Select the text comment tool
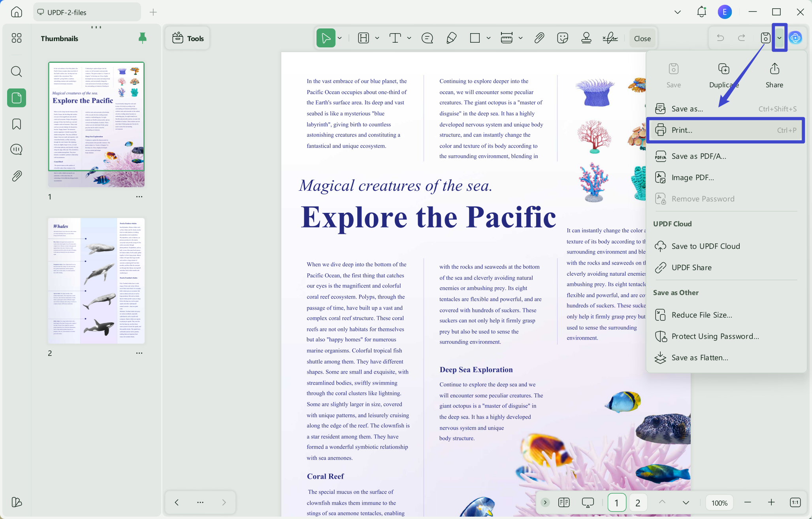Viewport: 812px width, 519px height. click(x=395, y=38)
